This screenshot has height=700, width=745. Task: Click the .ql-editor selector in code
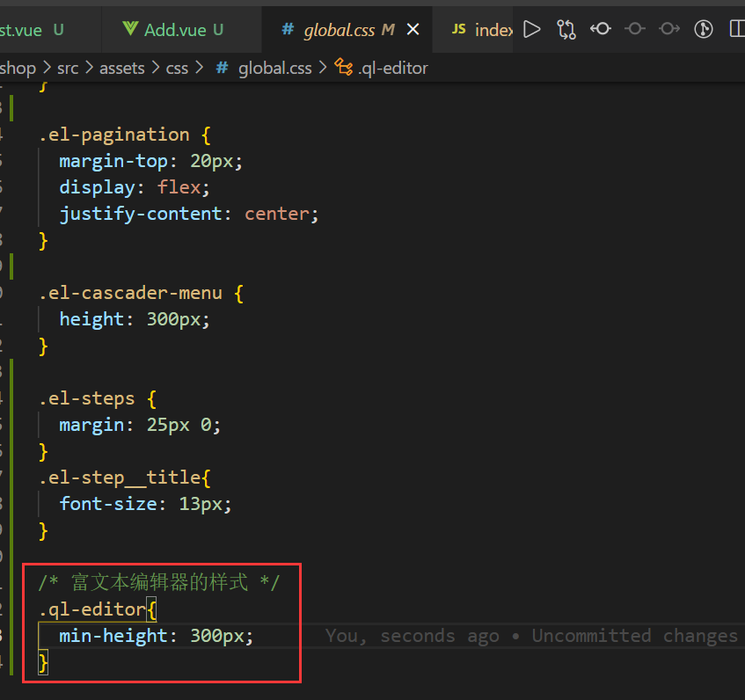click(x=92, y=609)
